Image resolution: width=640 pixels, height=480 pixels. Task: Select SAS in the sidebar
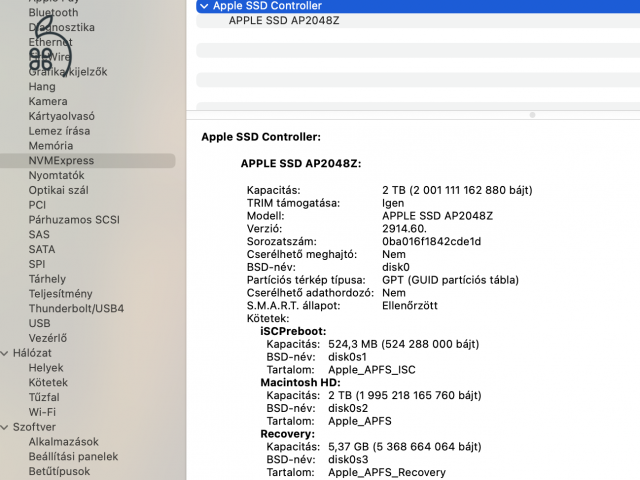[39, 234]
